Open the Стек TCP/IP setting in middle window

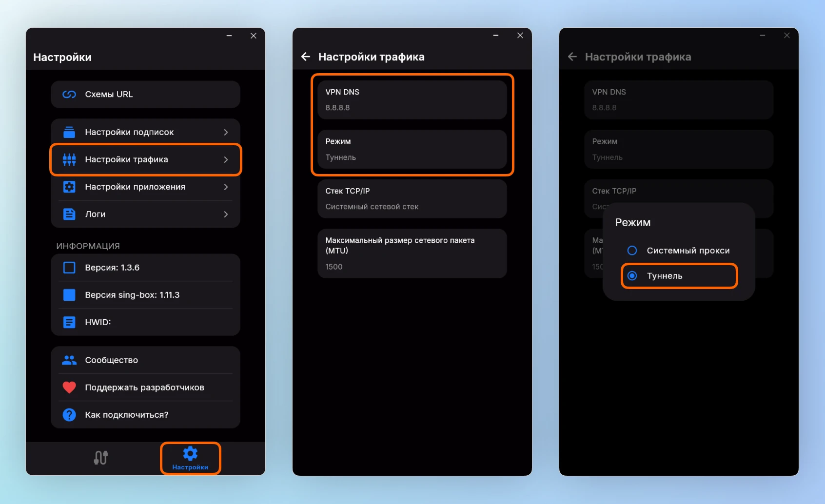pyautogui.click(x=412, y=199)
